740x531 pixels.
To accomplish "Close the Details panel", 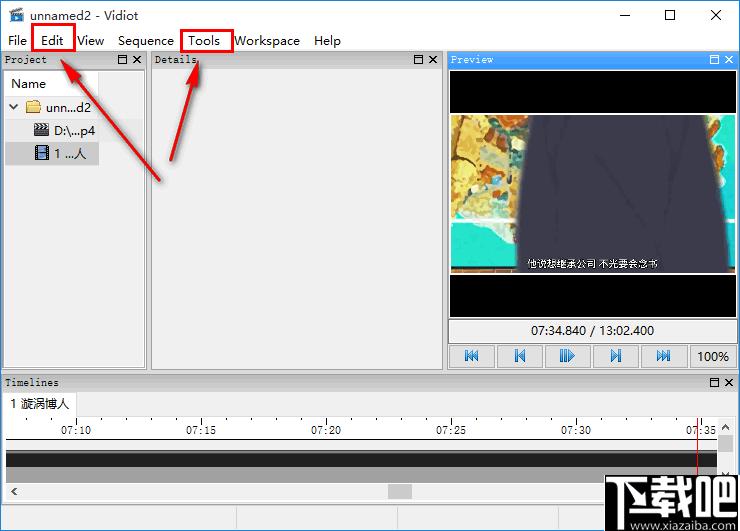I will pyautogui.click(x=433, y=59).
